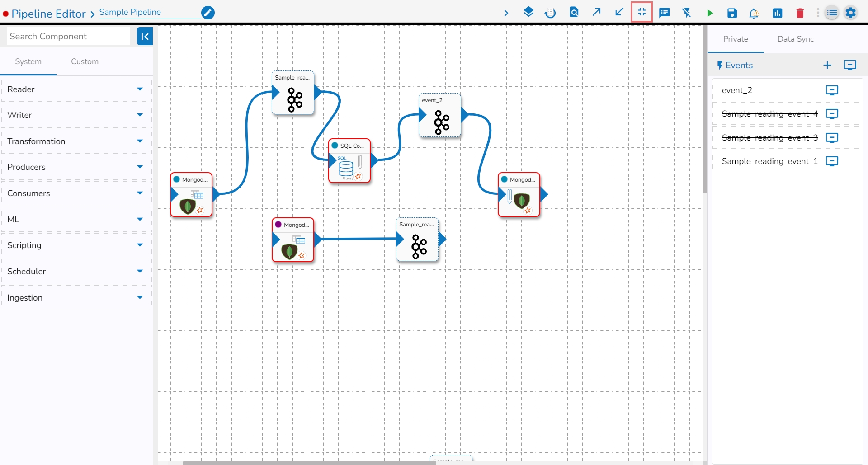Open the bell alert icon with the warning sign
The image size is (868, 465).
click(754, 14)
